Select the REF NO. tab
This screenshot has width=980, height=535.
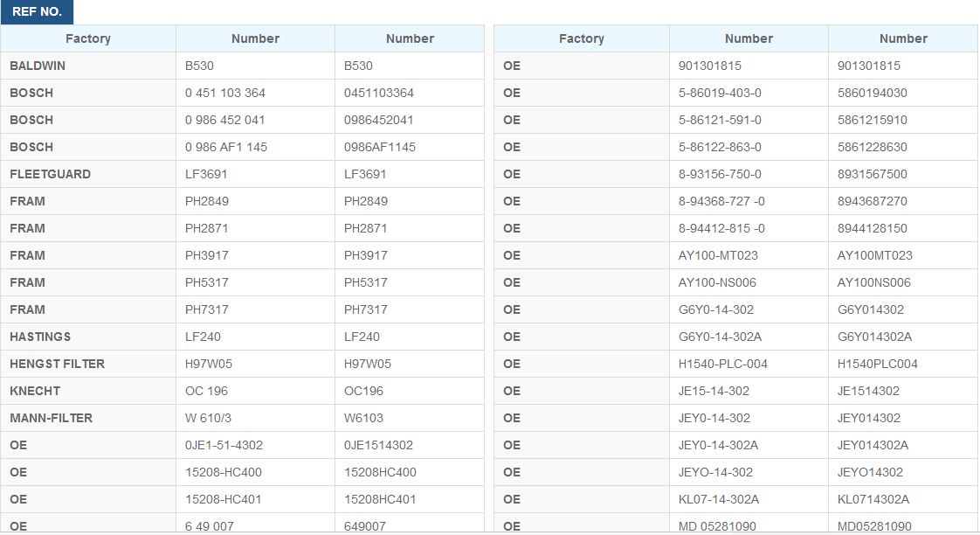click(37, 12)
